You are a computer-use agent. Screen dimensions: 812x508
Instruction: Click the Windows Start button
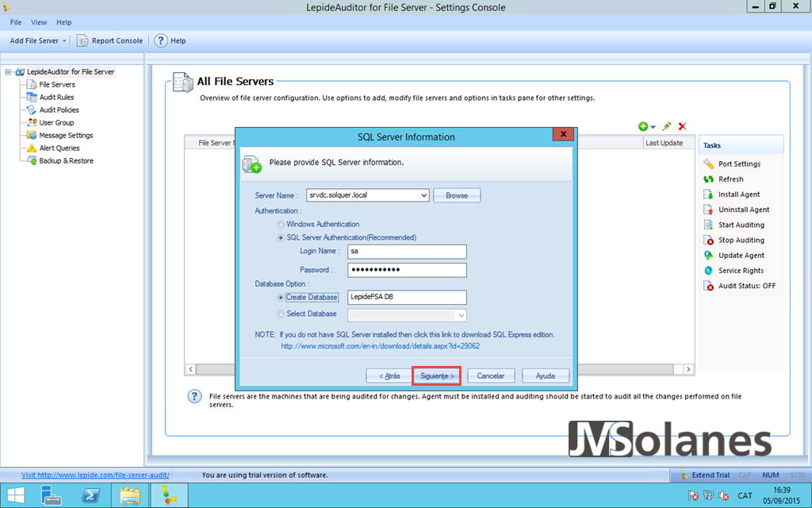[16, 495]
